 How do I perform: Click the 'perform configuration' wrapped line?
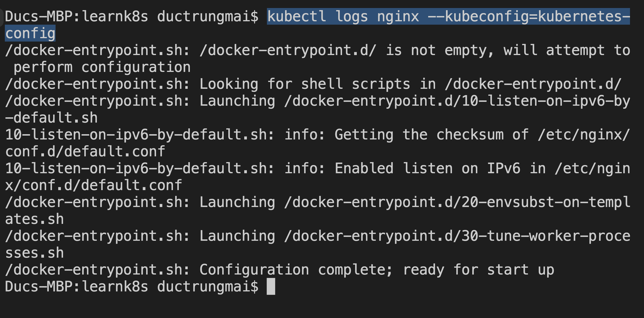(102, 67)
